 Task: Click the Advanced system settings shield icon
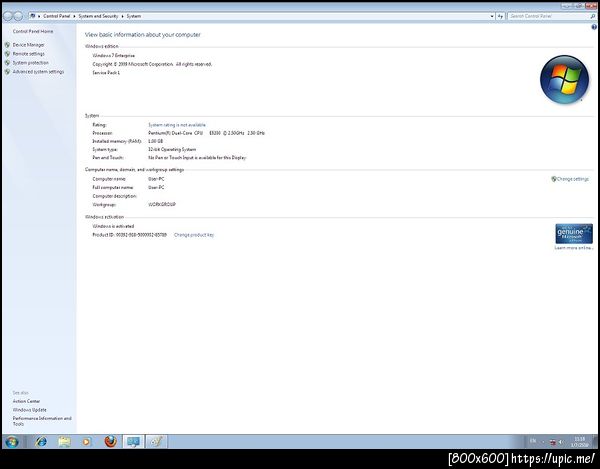7,72
